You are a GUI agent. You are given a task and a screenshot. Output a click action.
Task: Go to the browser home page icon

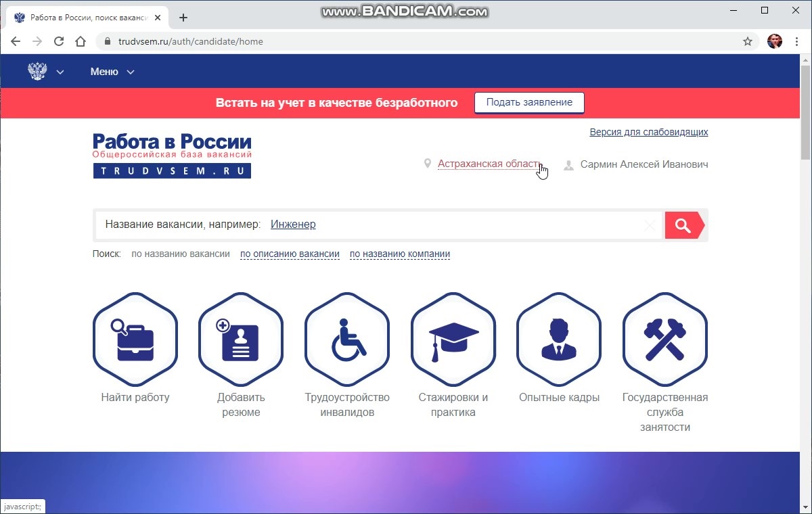click(81, 41)
